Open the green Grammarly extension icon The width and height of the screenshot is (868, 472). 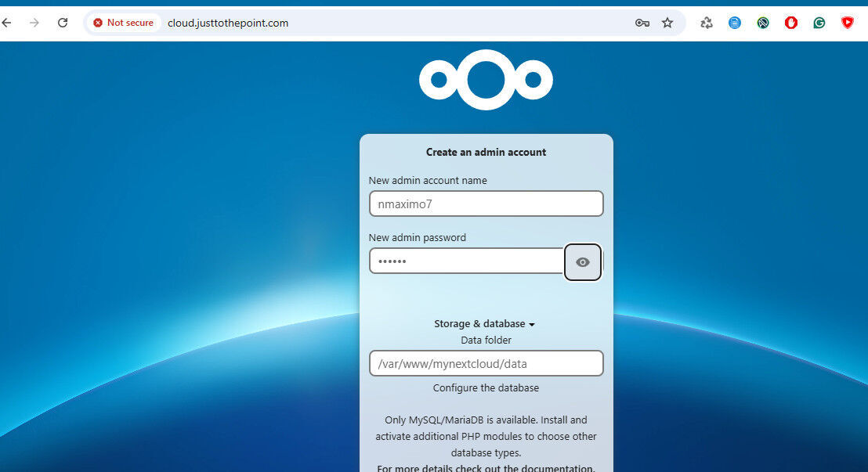point(819,23)
